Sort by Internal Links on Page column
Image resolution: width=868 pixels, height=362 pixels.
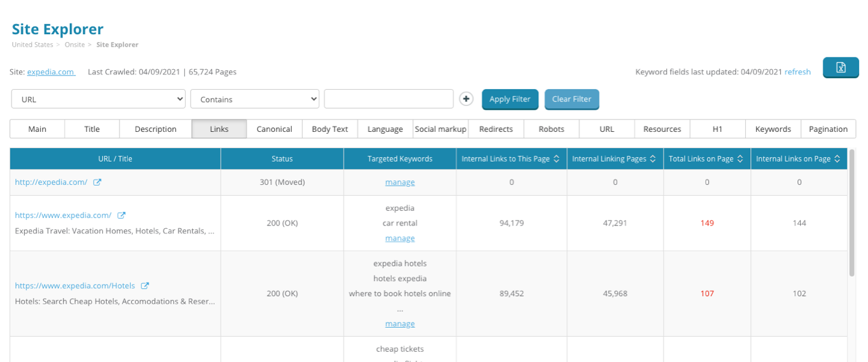[837, 159]
